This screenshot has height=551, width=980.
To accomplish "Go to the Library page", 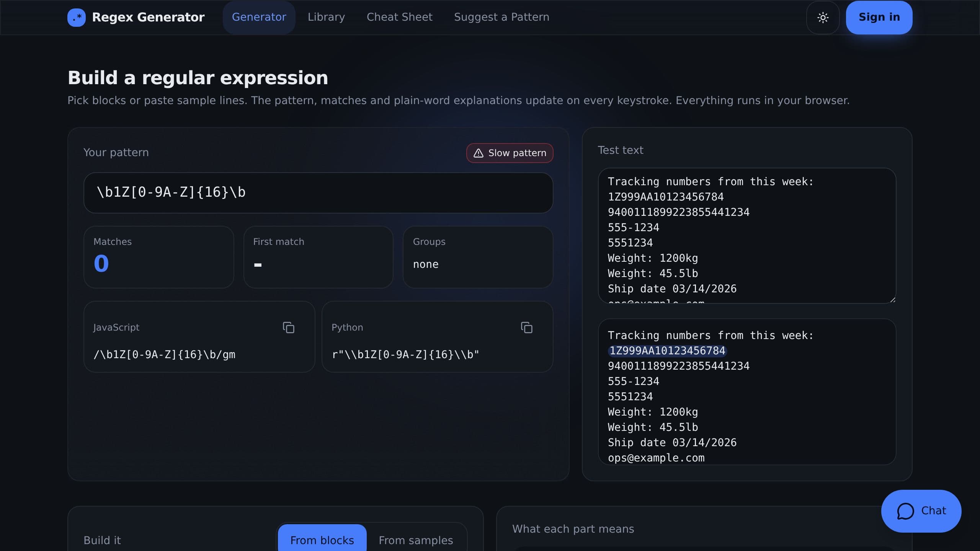I will [x=326, y=17].
